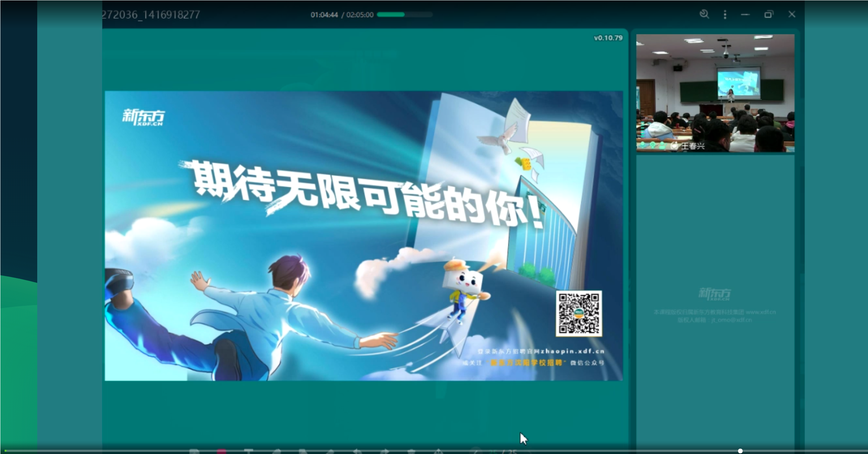868x454 pixels.
Task: Click the microphone status icon on camera feed
Action: tap(642, 145)
